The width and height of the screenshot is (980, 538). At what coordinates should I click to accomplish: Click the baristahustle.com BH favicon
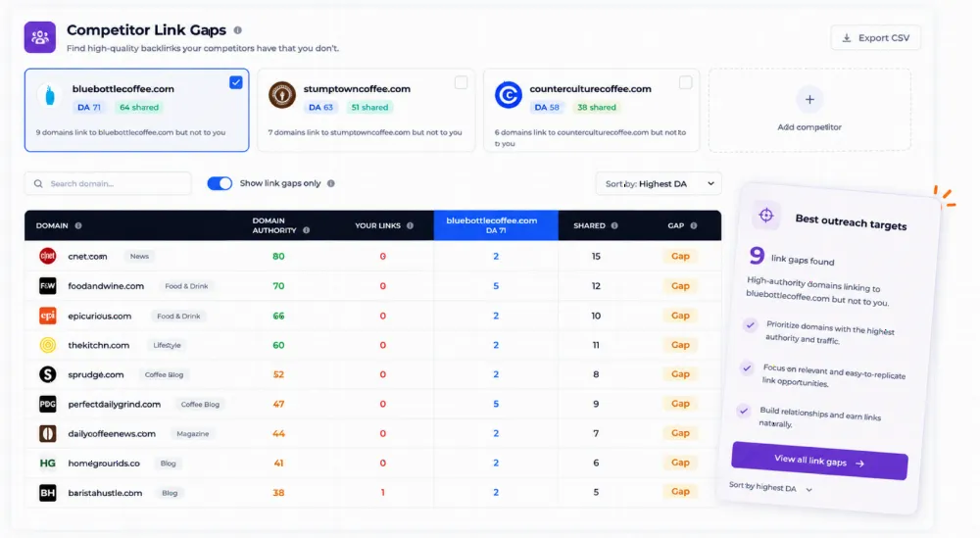[x=47, y=492]
